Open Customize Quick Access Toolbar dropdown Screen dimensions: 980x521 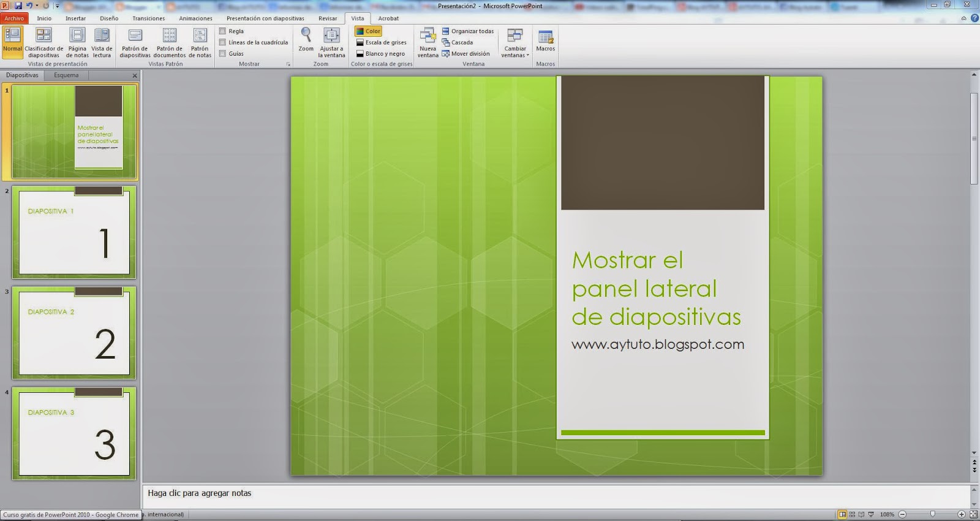(x=58, y=6)
